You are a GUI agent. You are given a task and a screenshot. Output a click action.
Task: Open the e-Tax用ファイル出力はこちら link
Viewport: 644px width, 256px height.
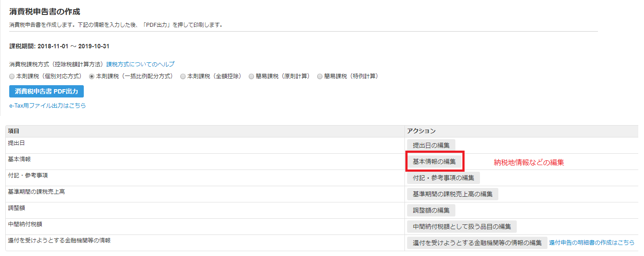click(x=47, y=106)
